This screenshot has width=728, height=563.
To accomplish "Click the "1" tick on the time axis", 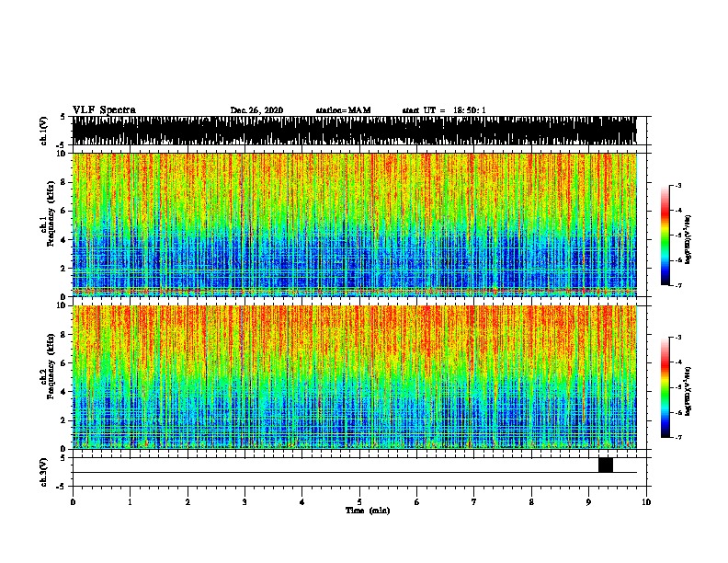I will coord(130,502).
